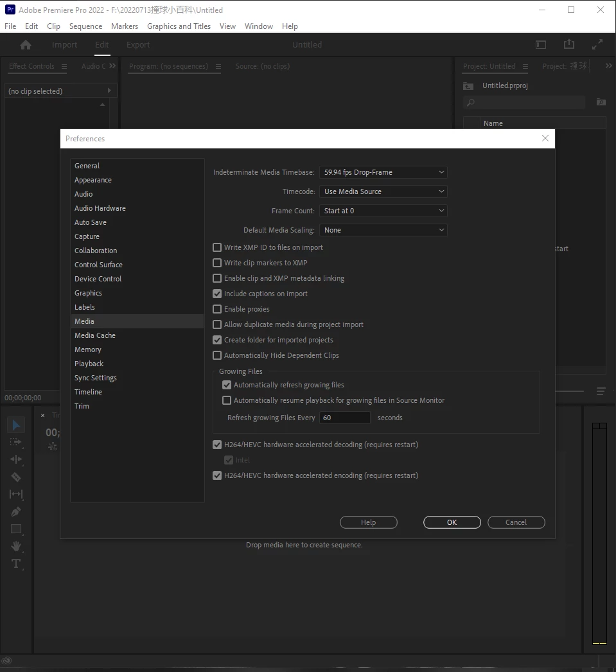Open Program monitor panel menu icon

tap(218, 66)
